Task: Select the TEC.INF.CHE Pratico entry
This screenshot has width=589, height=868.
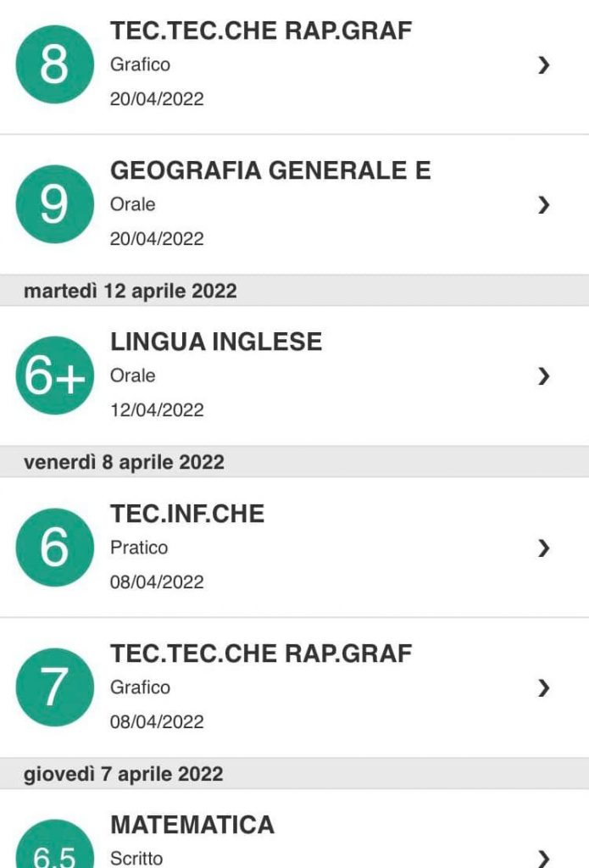Action: (295, 548)
